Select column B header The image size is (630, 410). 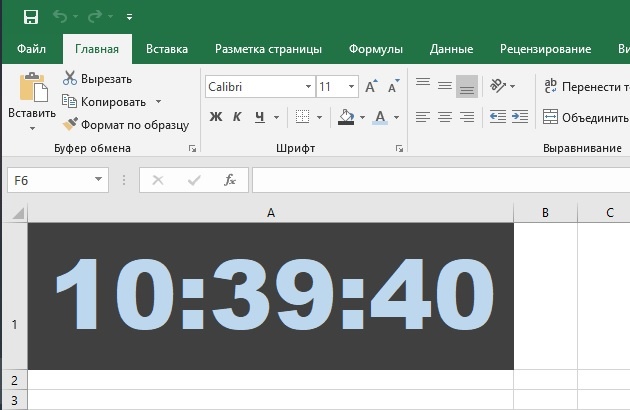(x=545, y=213)
